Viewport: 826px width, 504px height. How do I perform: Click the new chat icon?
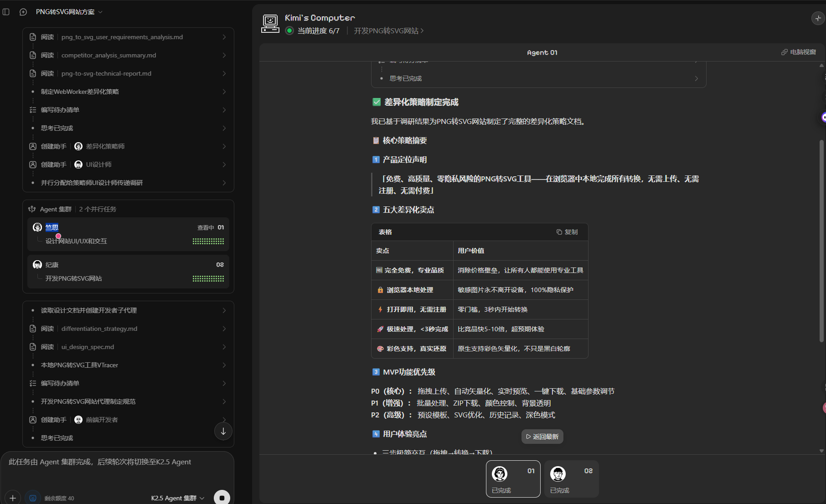click(23, 12)
